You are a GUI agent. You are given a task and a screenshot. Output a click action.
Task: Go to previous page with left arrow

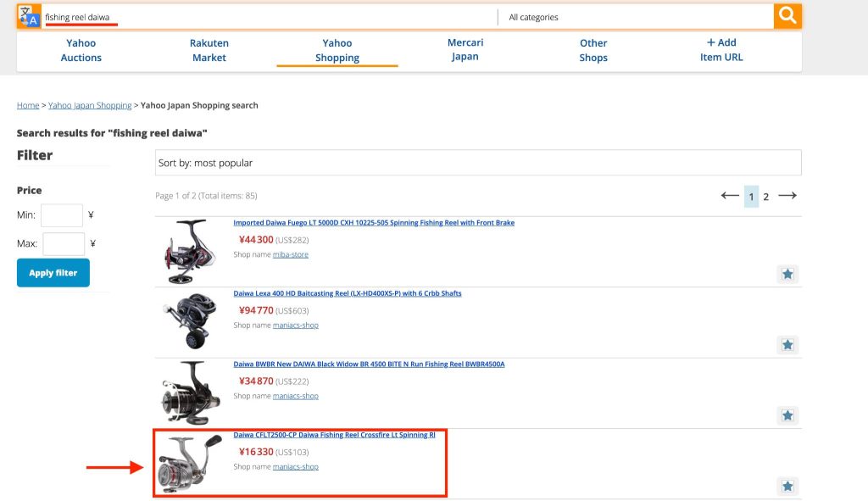(x=730, y=196)
